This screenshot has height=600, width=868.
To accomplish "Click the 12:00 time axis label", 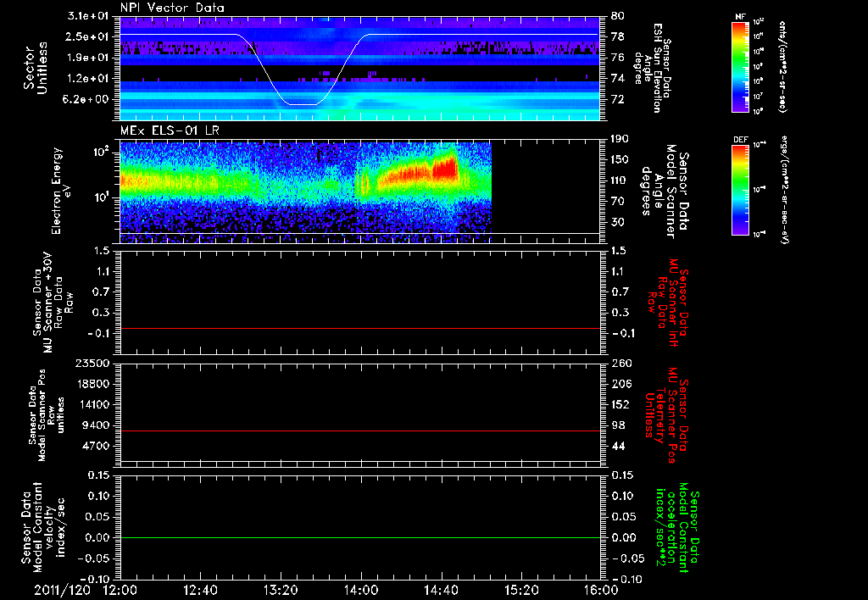I will click(x=120, y=590).
